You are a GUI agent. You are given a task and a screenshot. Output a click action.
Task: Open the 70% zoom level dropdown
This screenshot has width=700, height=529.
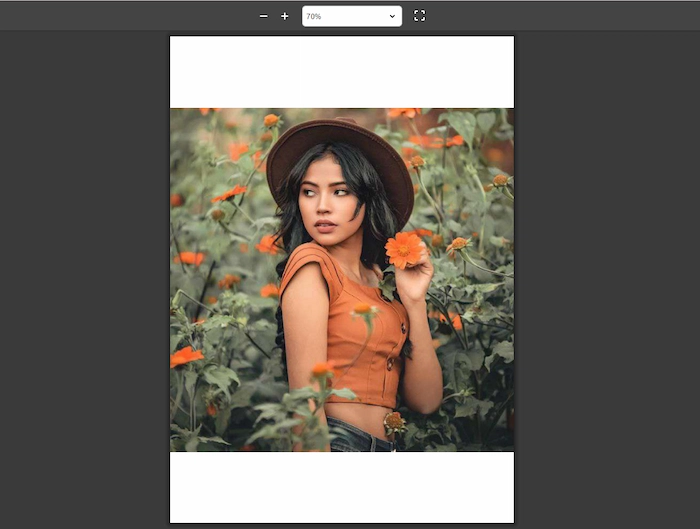click(351, 16)
